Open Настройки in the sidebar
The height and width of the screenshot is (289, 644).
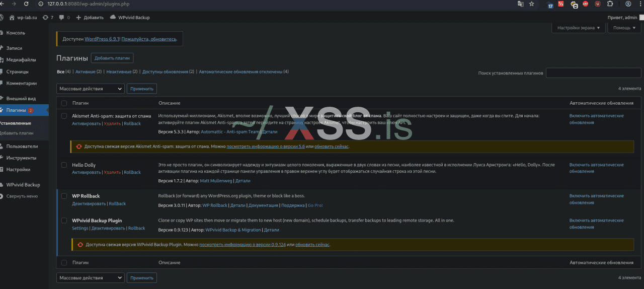pos(18,169)
